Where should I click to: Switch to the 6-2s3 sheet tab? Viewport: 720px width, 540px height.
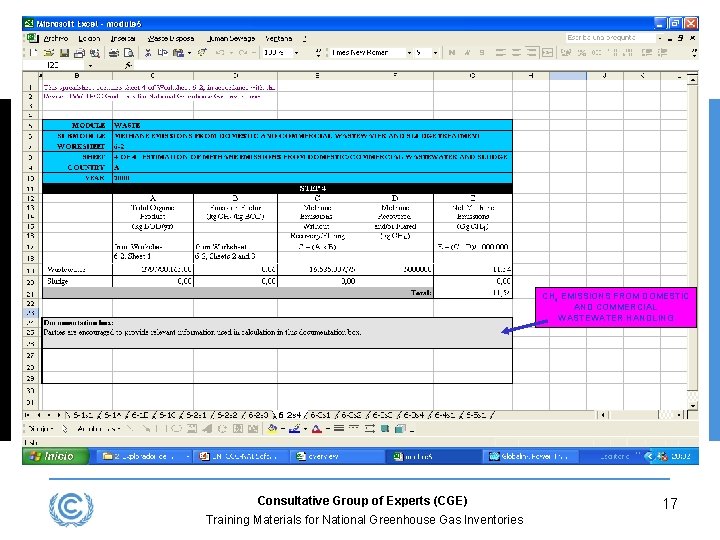tap(258, 415)
